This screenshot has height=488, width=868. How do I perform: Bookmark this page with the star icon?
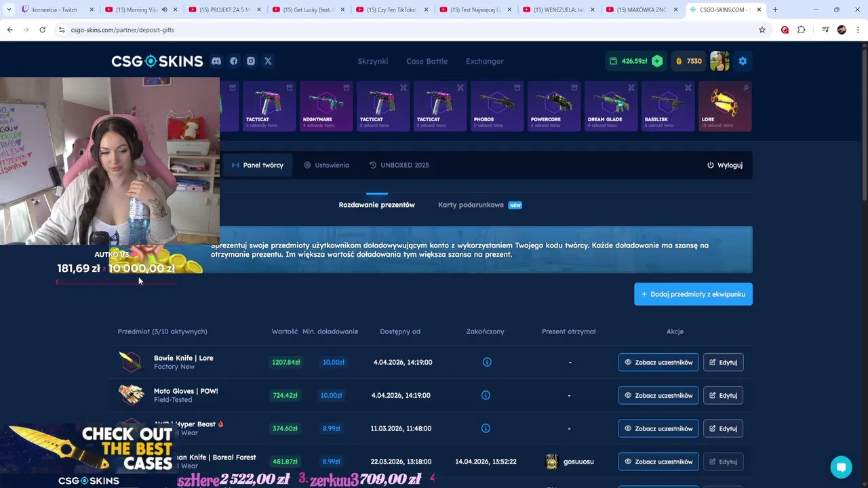(x=762, y=30)
